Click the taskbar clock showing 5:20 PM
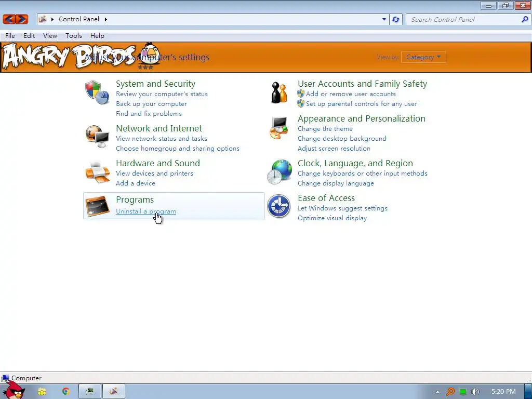This screenshot has width=532, height=399. click(x=503, y=392)
